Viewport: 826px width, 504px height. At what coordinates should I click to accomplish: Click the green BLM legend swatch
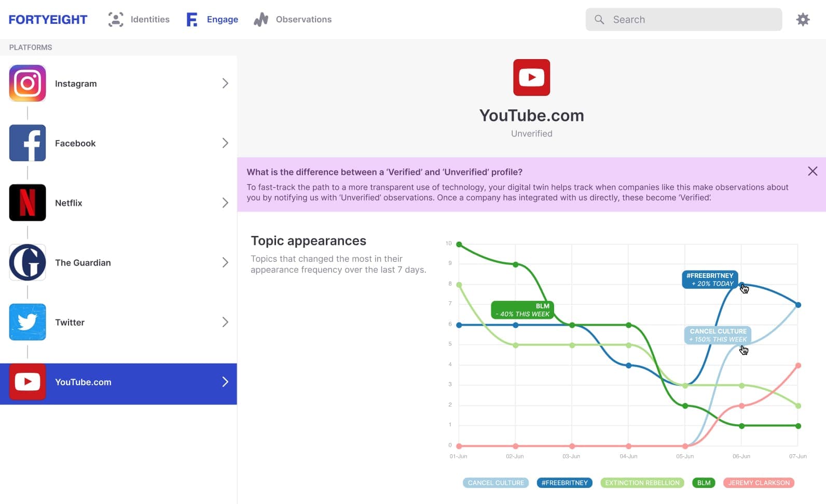click(704, 483)
